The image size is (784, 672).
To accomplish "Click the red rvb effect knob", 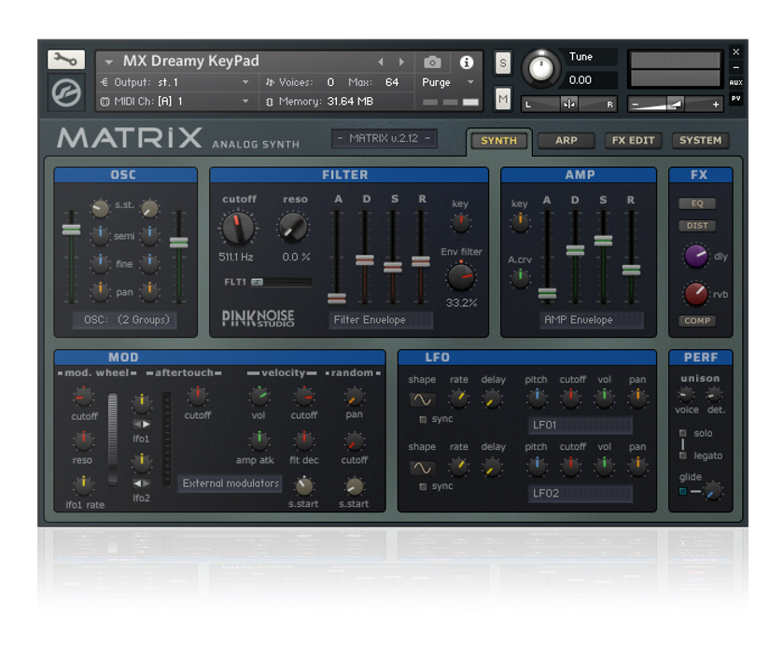I will pyautogui.click(x=696, y=293).
